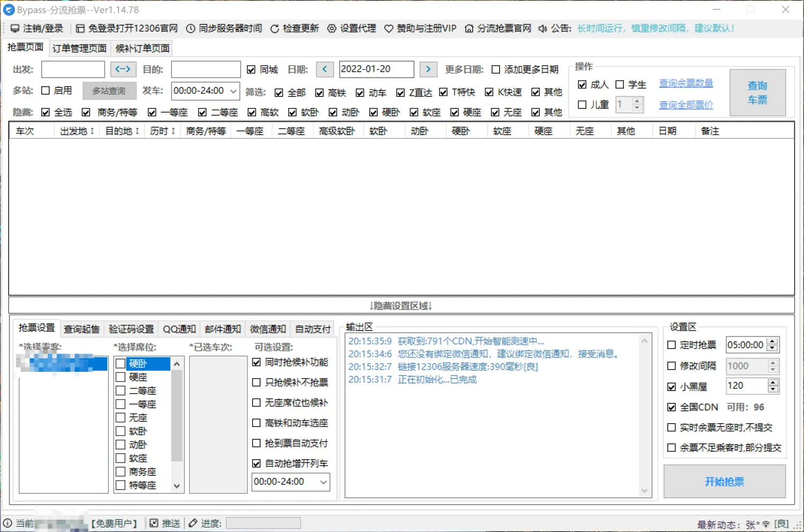Click the swap stations arrow button
Screen dimensions: 804x532
pos(123,69)
